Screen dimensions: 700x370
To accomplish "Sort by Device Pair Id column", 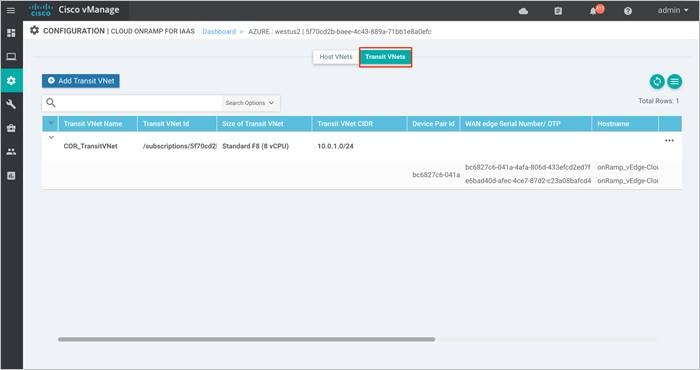I will (x=433, y=124).
